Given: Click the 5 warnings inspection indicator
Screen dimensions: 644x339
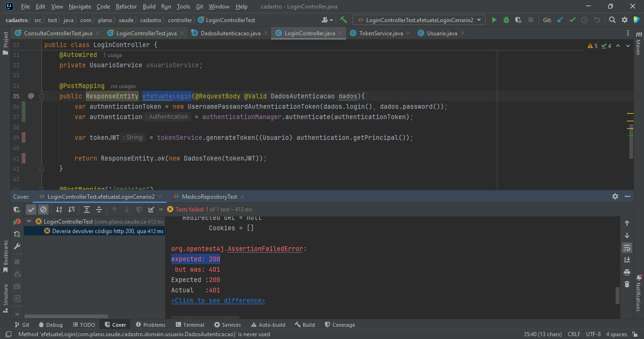Looking at the screenshot, I should pos(593,46).
